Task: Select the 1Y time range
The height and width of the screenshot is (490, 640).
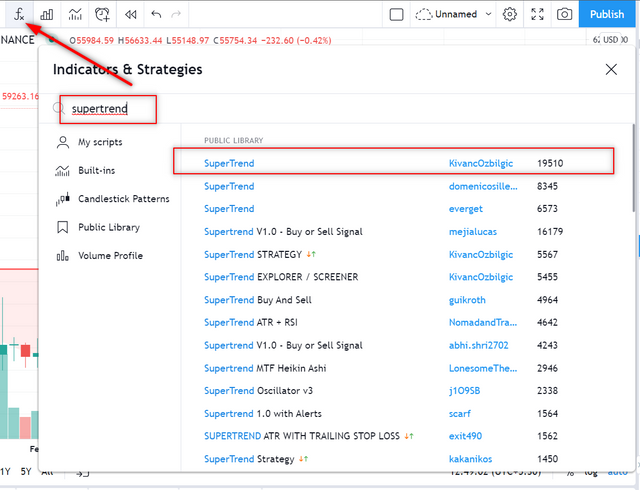Action: tap(5, 472)
